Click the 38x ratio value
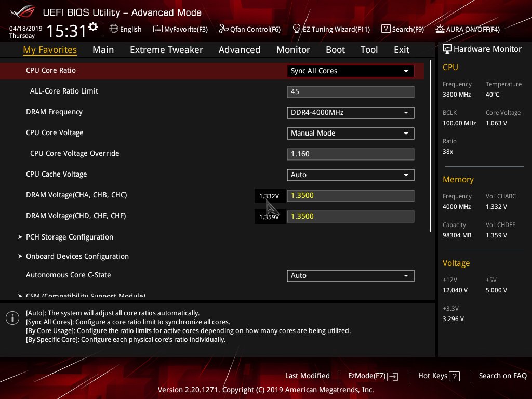532x399 pixels. pyautogui.click(x=448, y=152)
